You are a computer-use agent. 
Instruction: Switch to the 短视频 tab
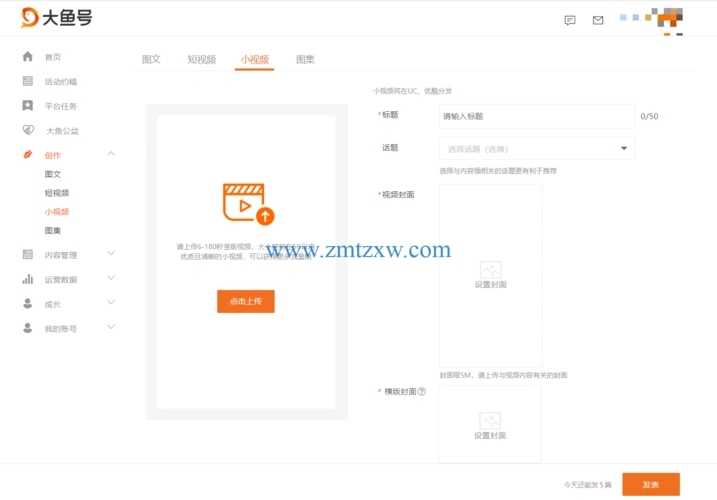click(x=202, y=59)
